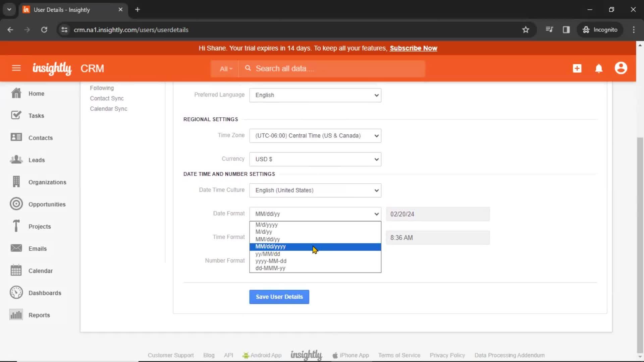Click the Dashboards sidebar icon
This screenshot has width=644, height=362.
[x=16, y=292]
